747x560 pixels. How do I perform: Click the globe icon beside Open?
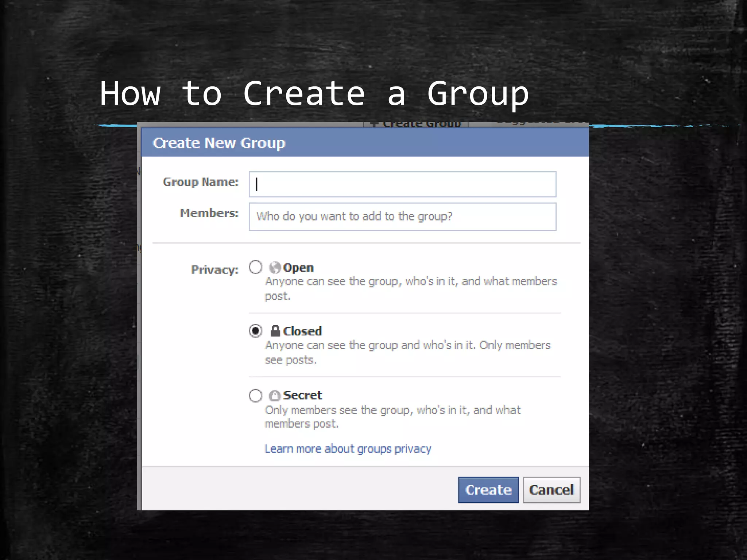pos(275,268)
